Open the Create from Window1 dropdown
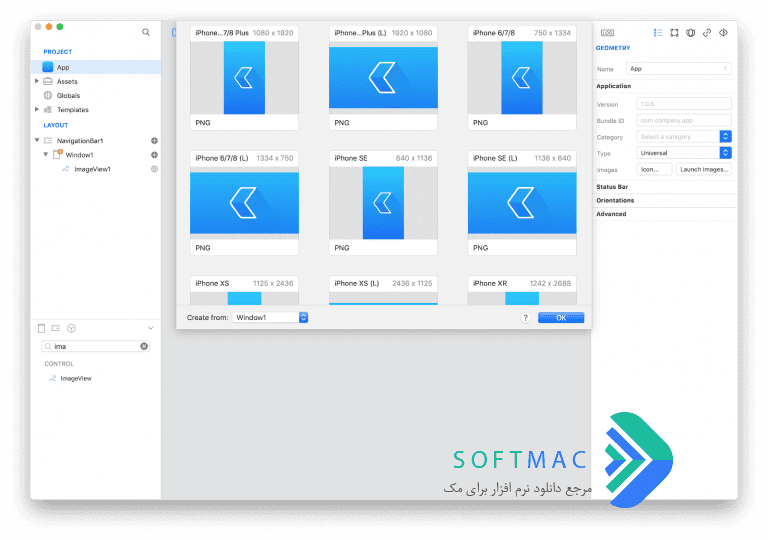 [270, 318]
